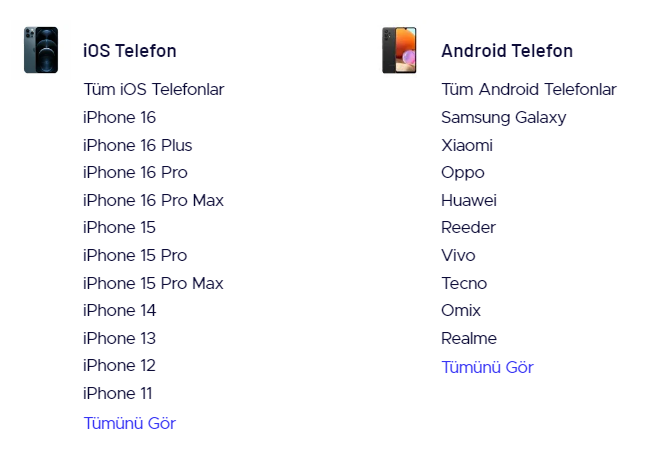This screenshot has height=452, width=670.
Task: Click the Android Telefon phone image
Action: click(x=399, y=50)
